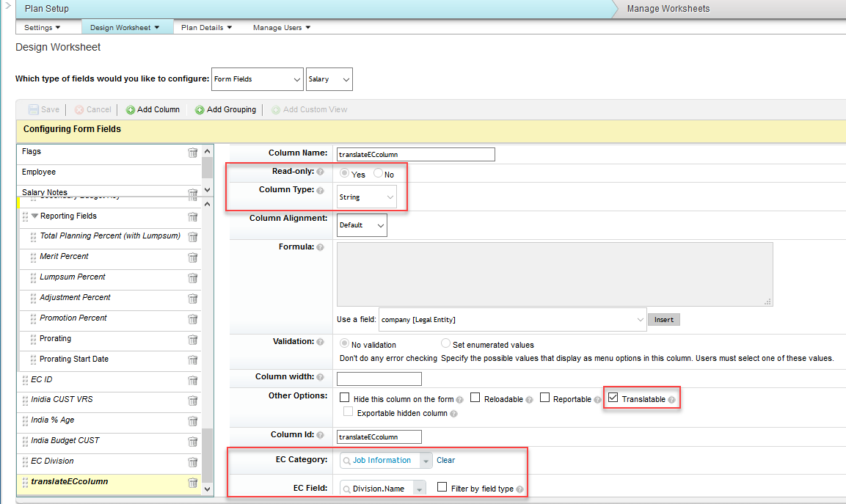Click the Add Grouping button
846x504 pixels.
(x=225, y=109)
